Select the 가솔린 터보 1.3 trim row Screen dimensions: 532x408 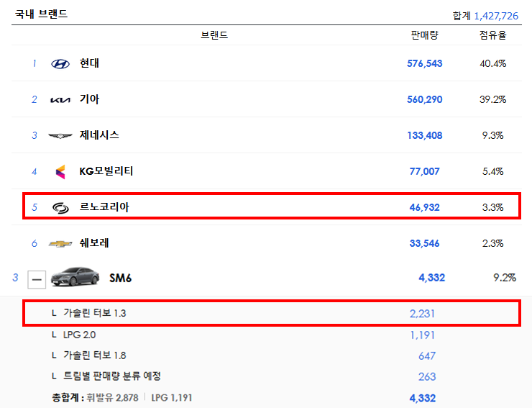(x=272, y=313)
